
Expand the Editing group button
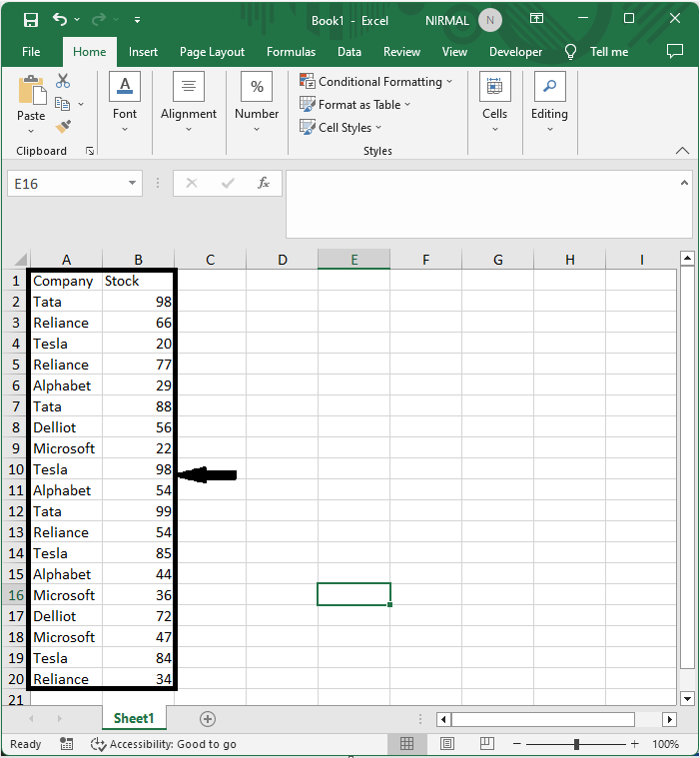coord(549,102)
